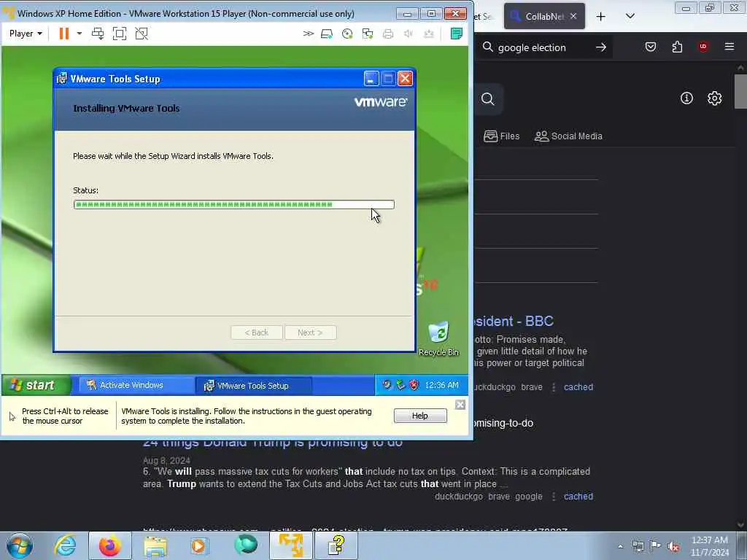Click the host volume muted tray icon
Image resolution: width=747 pixels, height=560 pixels.
point(673,546)
